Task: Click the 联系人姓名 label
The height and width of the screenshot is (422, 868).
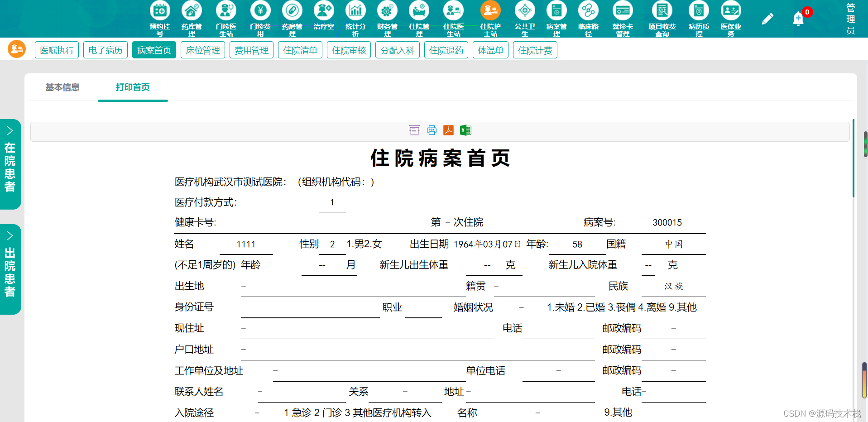Action: click(x=199, y=391)
